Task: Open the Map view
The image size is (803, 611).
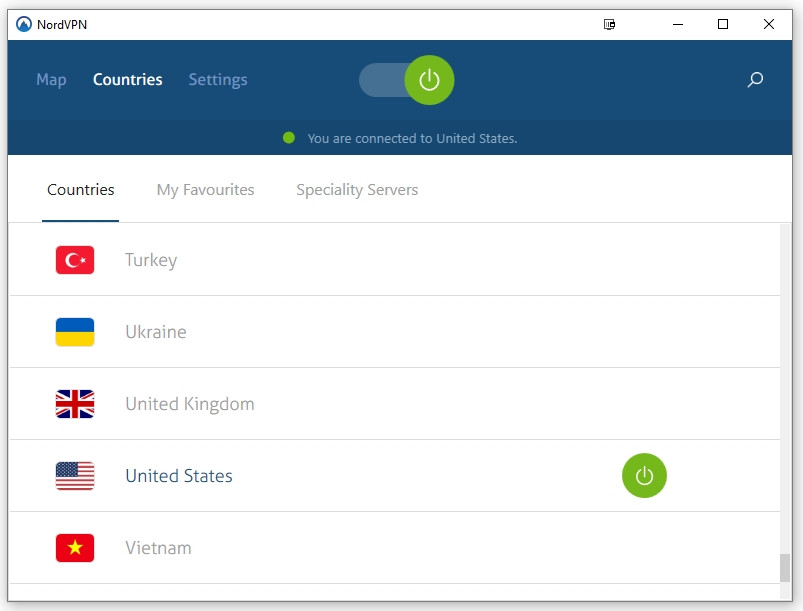Action: point(51,80)
